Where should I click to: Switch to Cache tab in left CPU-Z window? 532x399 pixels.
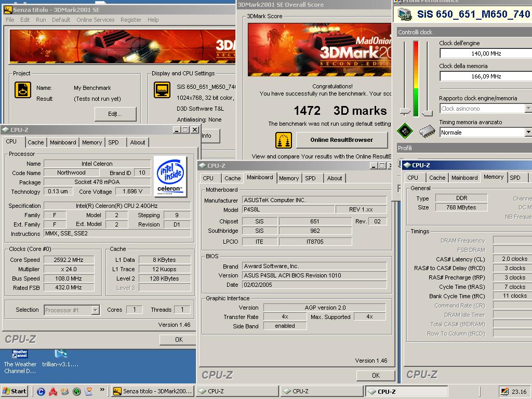tap(36, 142)
